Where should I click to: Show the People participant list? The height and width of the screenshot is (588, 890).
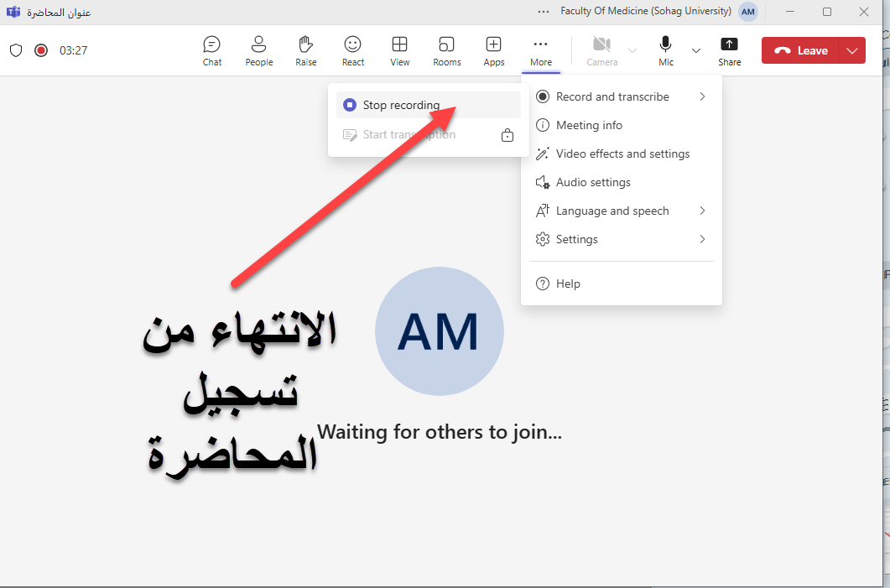tap(258, 50)
